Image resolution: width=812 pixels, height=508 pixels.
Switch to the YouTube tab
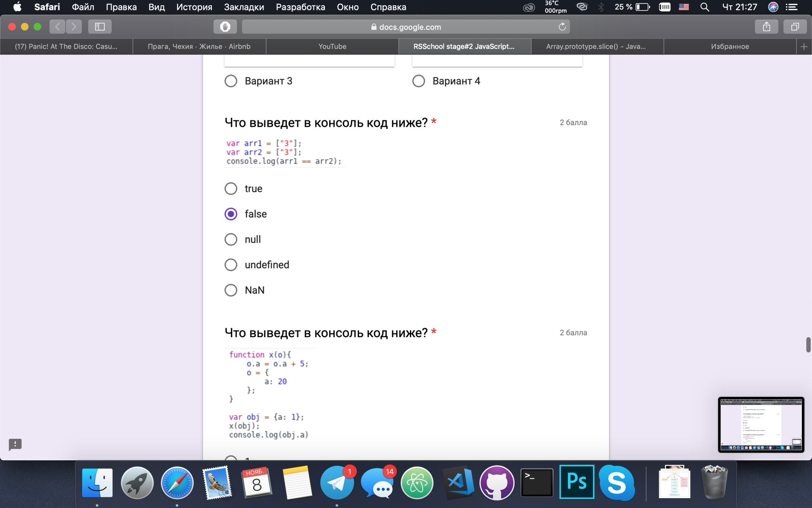(x=332, y=47)
